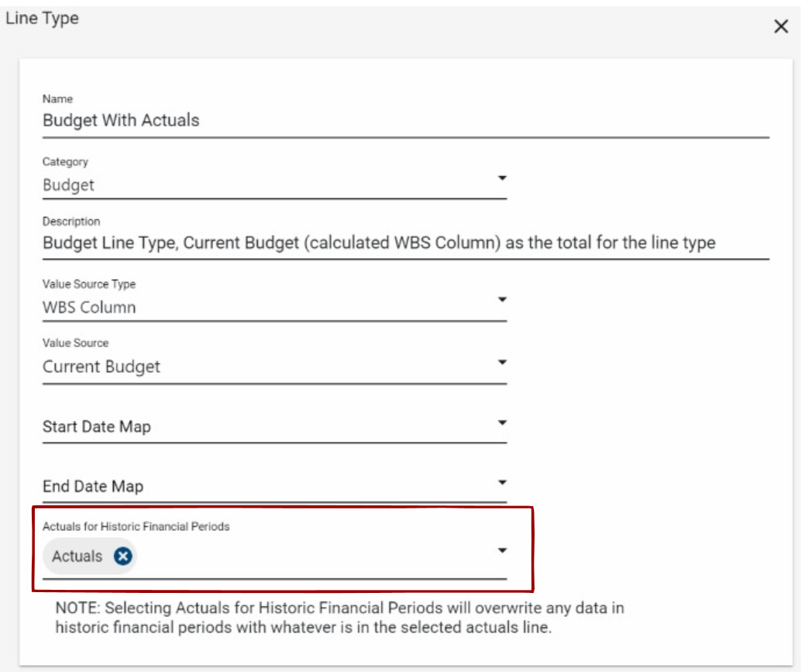The image size is (805, 672).
Task: Click the NOTE text about historic periods
Action: tap(339, 618)
